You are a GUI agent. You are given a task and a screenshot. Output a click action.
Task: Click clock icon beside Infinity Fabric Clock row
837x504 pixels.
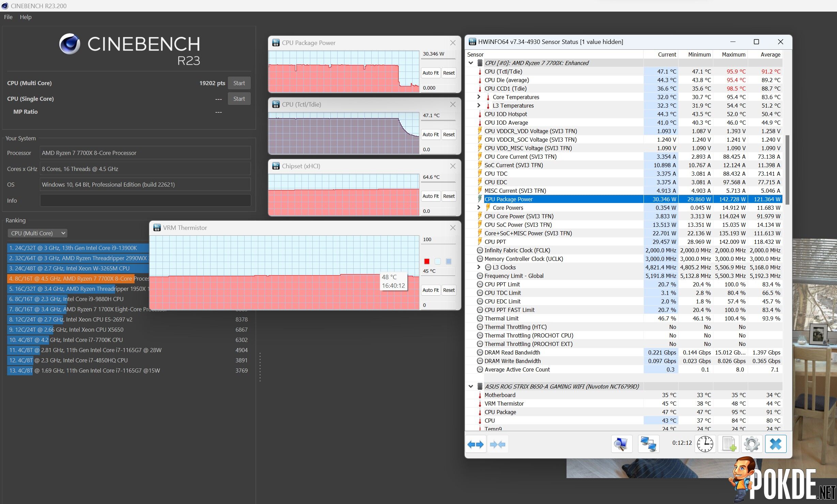480,250
